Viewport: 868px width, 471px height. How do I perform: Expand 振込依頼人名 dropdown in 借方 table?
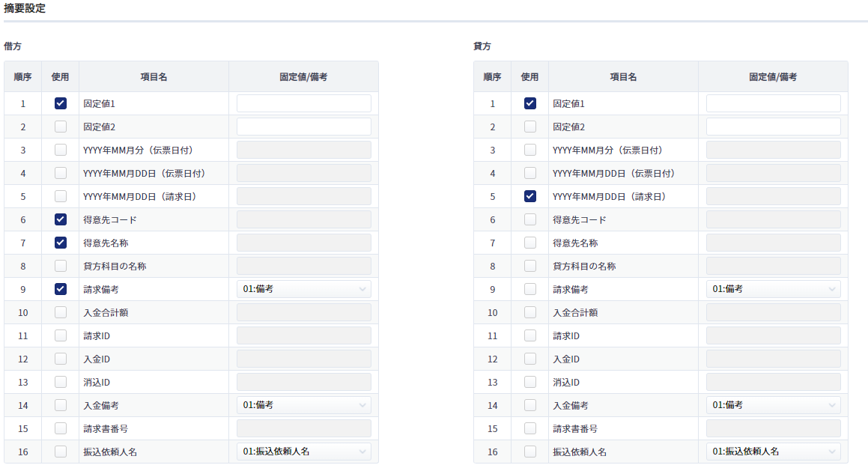pos(303,452)
